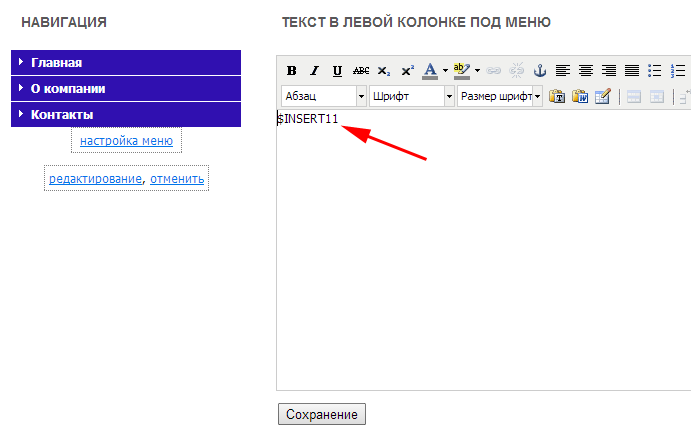Toggle underline formatting in the editor
Image resolution: width=691 pixels, height=435 pixels.
point(337,71)
